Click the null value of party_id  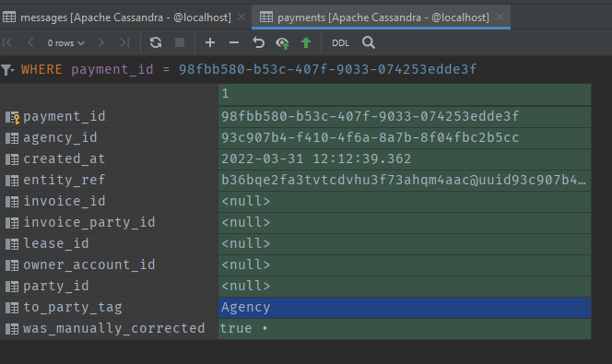click(405, 287)
